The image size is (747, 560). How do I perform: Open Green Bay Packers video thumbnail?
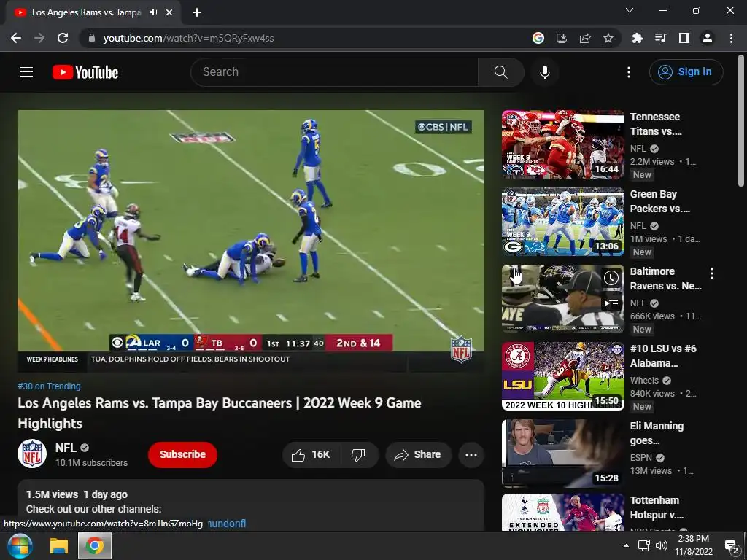[562, 222]
